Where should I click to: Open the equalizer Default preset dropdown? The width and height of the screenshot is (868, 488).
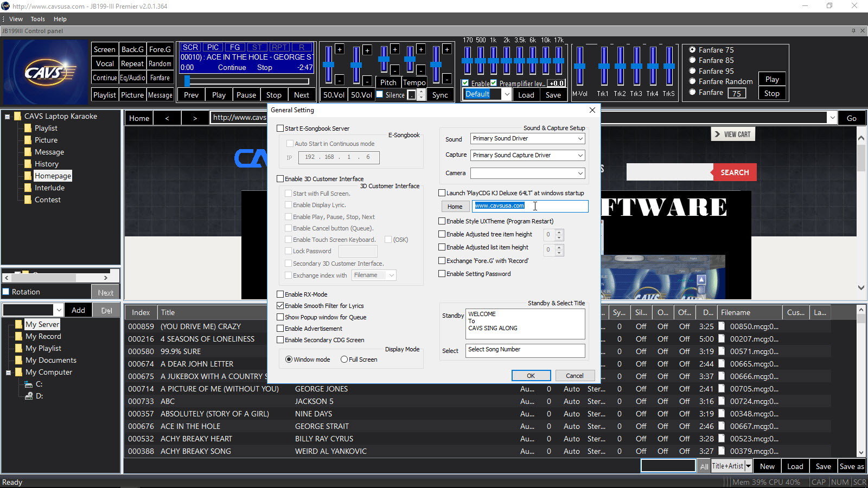pos(507,94)
